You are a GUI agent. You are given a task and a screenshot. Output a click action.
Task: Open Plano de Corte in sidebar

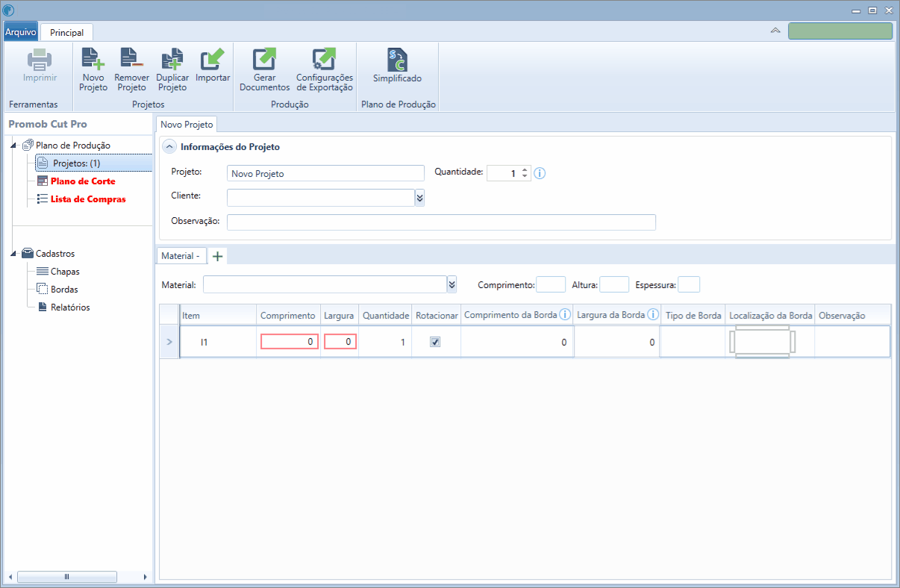click(x=82, y=181)
